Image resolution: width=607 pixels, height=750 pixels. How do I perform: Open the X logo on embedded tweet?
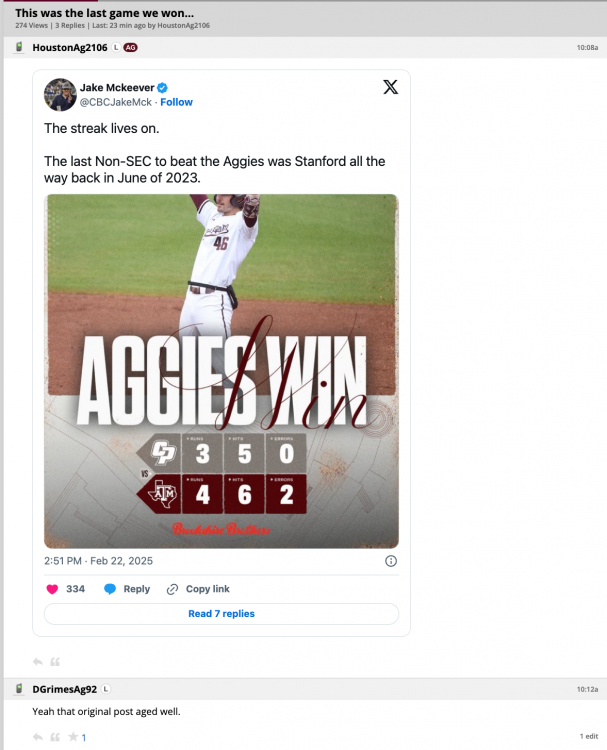point(391,87)
